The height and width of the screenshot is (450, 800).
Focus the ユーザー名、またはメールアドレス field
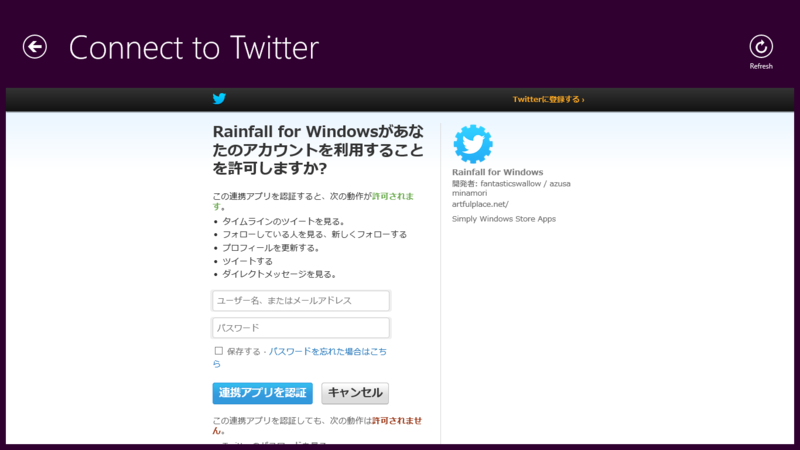click(301, 301)
